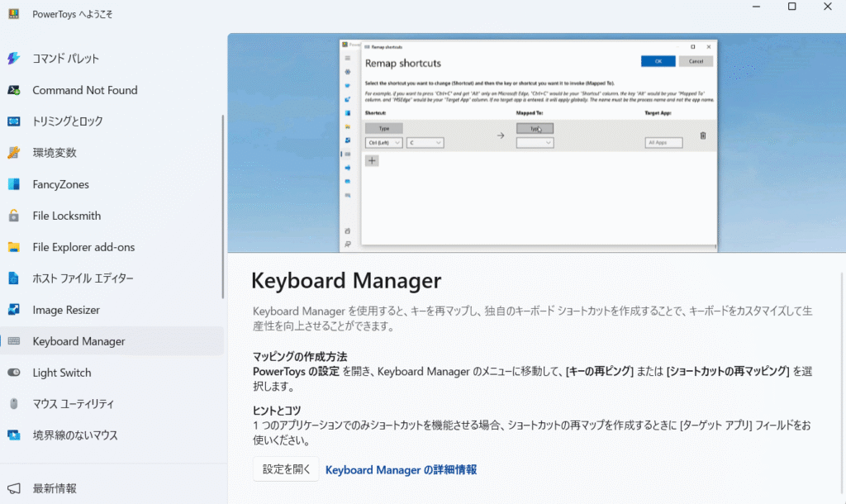
Task: Maximize the PowerToys welcome window
Action: pos(791,7)
